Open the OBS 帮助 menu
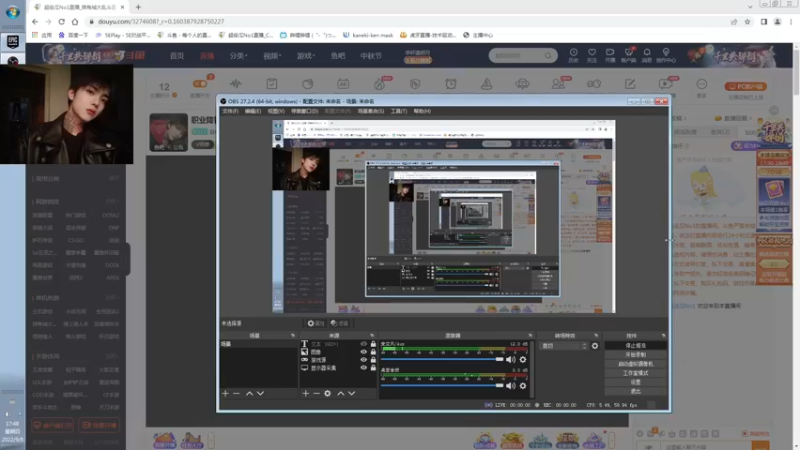 click(x=422, y=111)
